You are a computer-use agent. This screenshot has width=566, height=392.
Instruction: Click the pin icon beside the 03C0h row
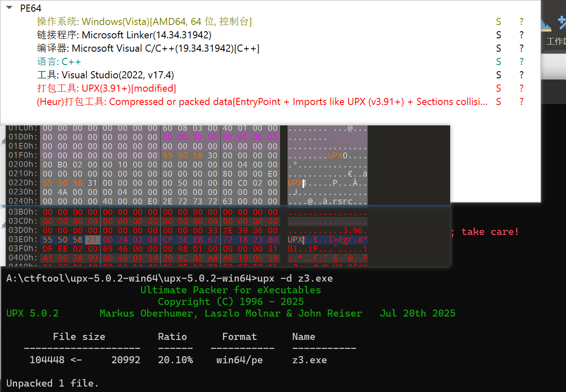pos(3,225)
